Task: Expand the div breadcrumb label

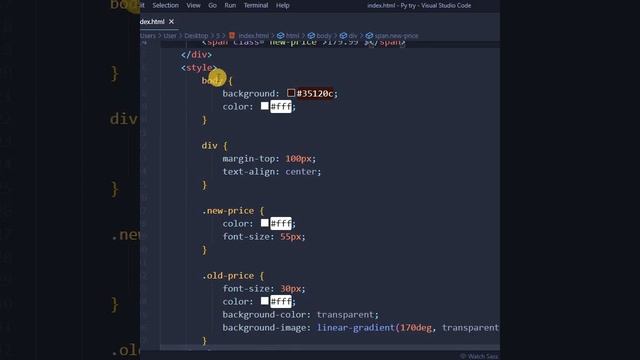Action: tap(353, 36)
